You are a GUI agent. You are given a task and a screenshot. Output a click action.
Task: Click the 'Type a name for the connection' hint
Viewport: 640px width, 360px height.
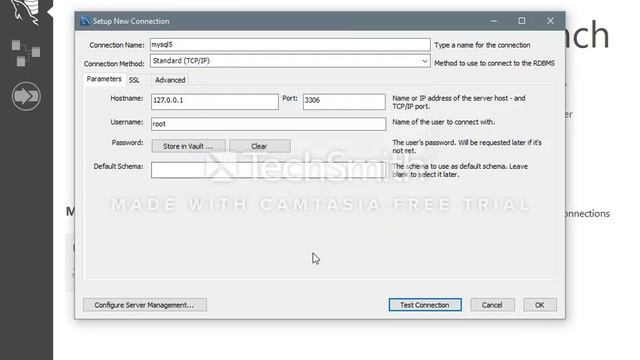point(482,45)
